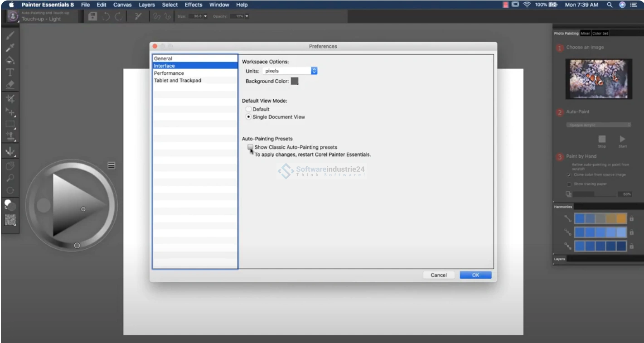Screen dimensions: 644x343
Task: Select the Brush tool in the toolbox
Action: (x=10, y=36)
